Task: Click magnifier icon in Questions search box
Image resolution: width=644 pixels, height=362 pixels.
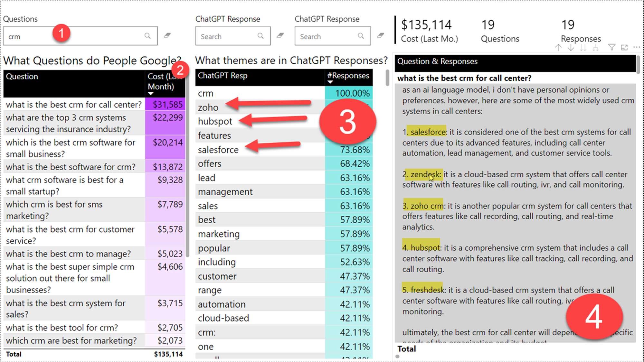Action: point(147,36)
